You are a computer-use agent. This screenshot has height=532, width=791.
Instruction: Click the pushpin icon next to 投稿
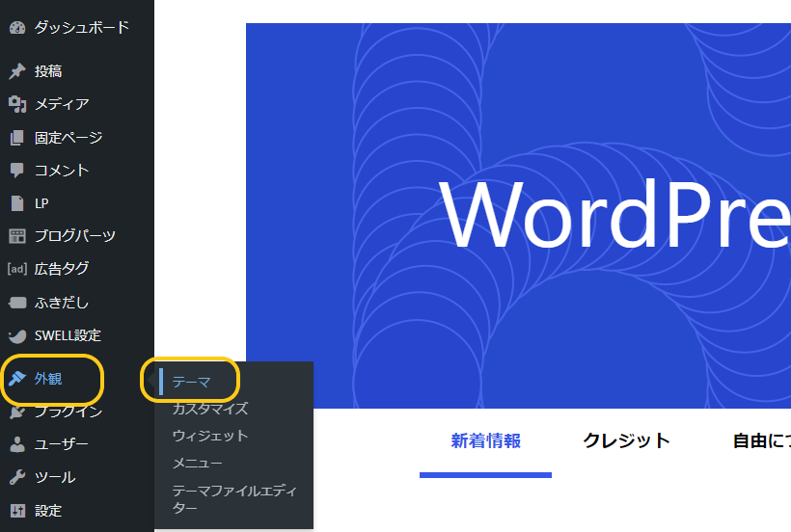[x=17, y=71]
